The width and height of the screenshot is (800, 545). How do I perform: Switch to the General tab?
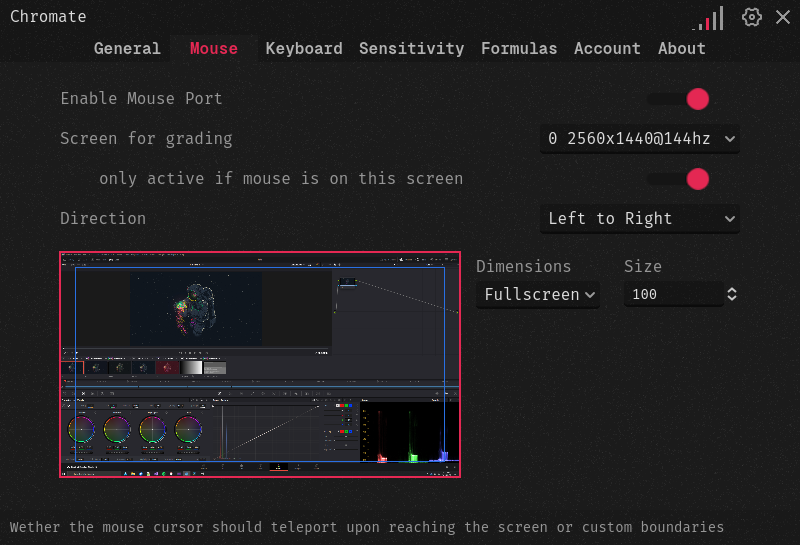point(127,48)
